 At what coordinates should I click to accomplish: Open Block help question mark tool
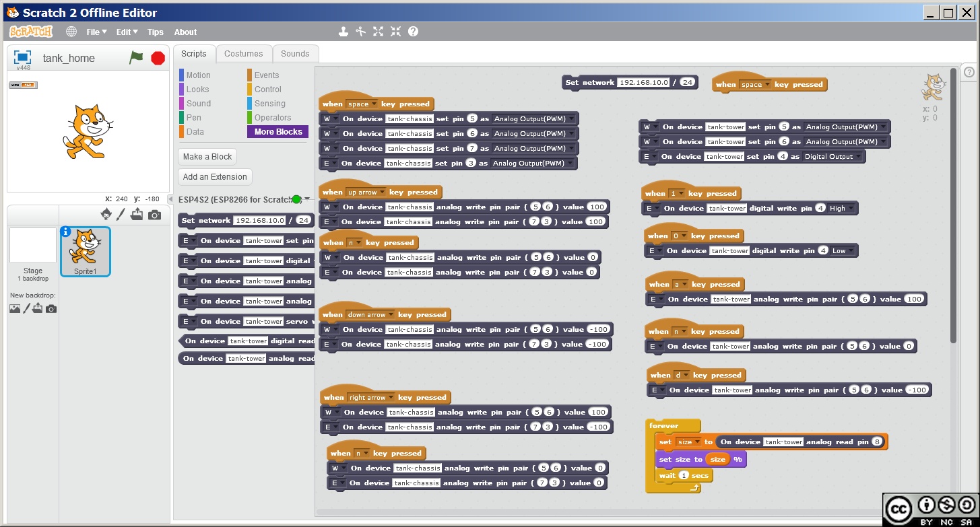pos(413,31)
